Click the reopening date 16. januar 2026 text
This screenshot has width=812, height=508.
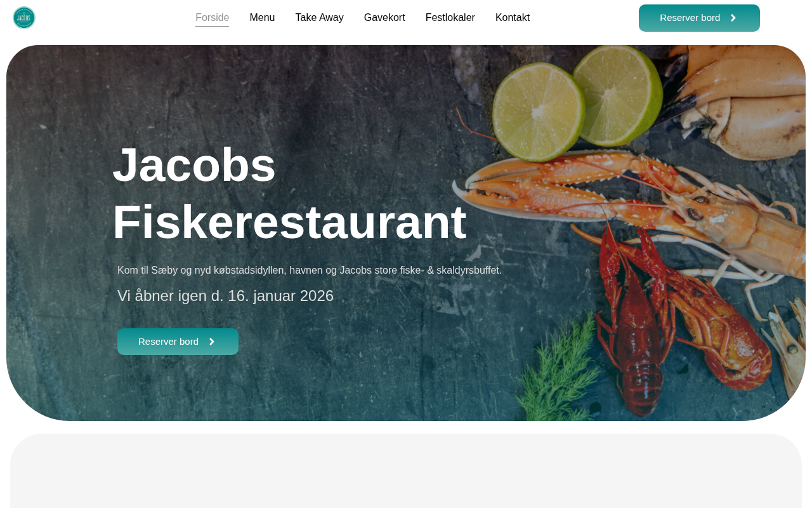[225, 296]
